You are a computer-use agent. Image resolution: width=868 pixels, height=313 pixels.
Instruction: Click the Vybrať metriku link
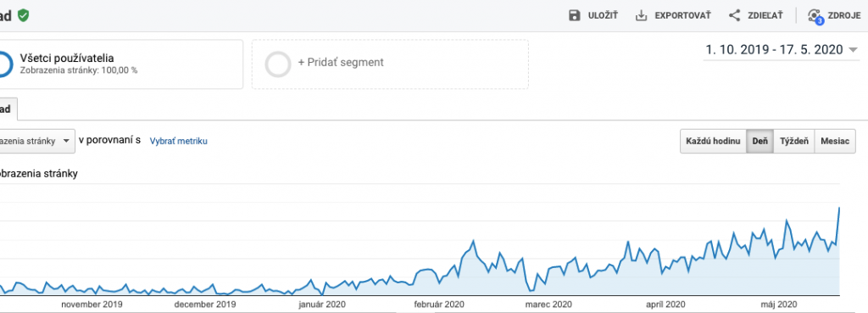[x=179, y=142]
